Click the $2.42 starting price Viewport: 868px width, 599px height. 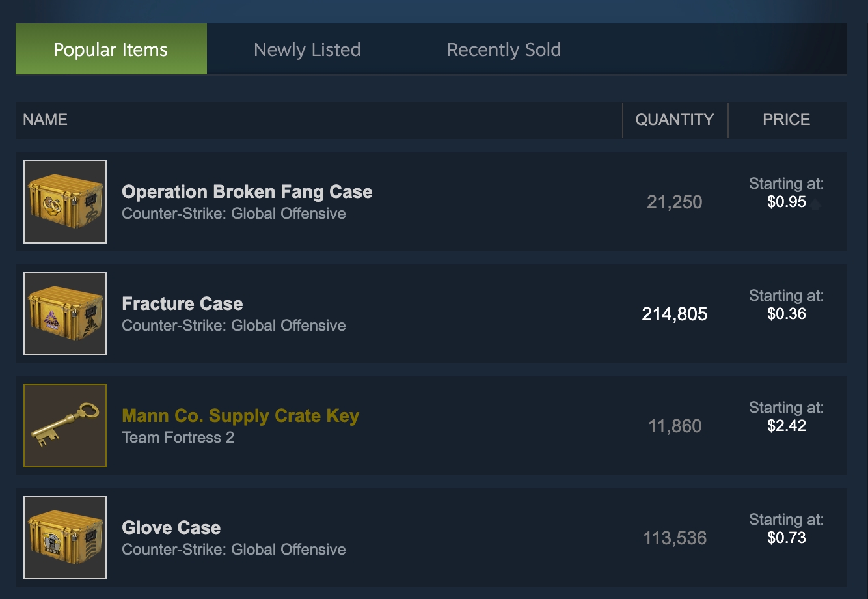pyautogui.click(x=787, y=426)
